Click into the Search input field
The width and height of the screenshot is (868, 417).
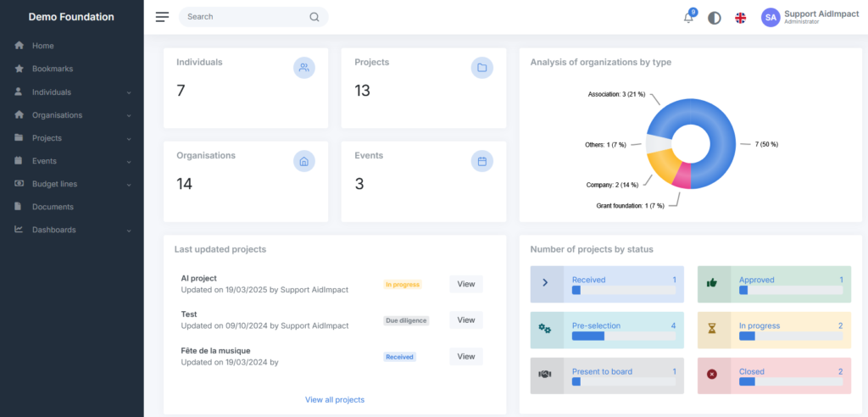(244, 17)
